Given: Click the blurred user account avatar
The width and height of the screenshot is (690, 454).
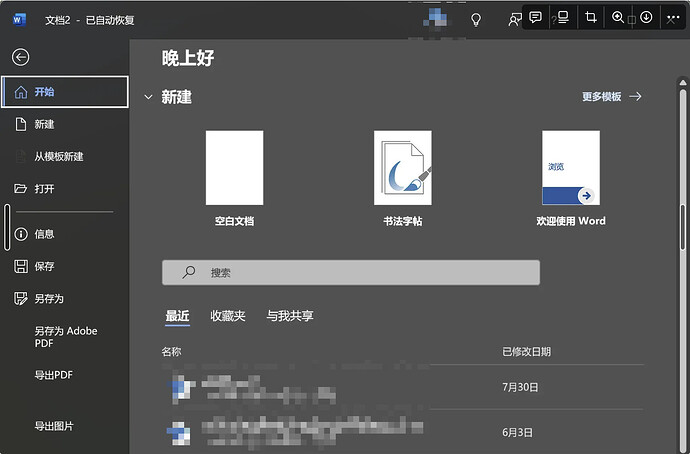Looking at the screenshot, I should pyautogui.click(x=435, y=18).
